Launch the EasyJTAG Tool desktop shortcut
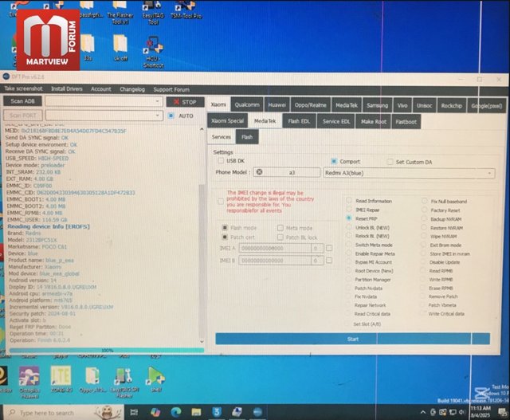The height and width of the screenshot is (420, 510). tap(153, 13)
